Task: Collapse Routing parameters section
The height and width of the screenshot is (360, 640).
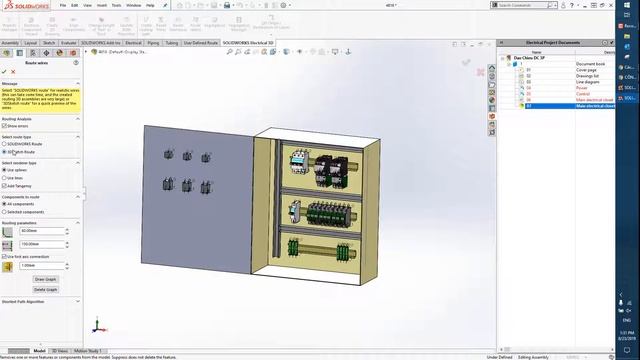Action: pos(78,223)
